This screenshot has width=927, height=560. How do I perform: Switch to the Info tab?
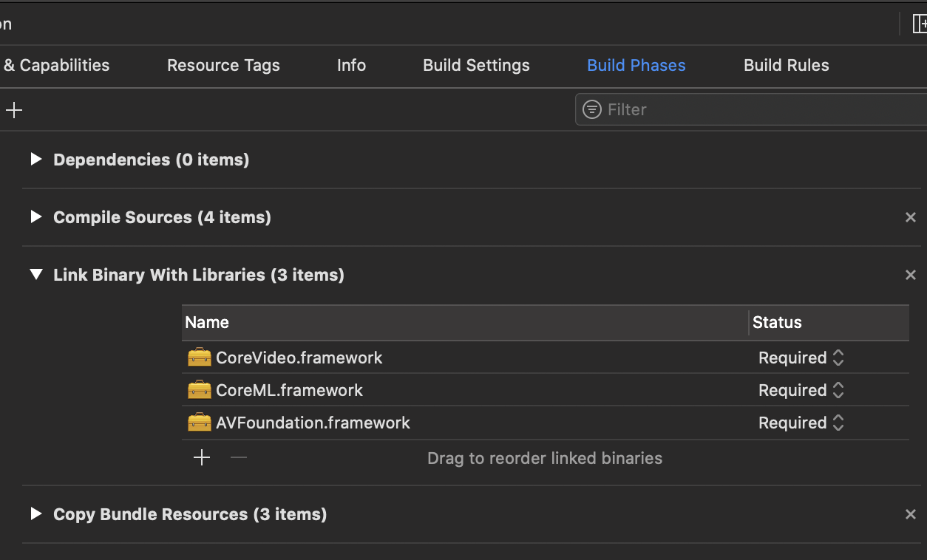351,65
